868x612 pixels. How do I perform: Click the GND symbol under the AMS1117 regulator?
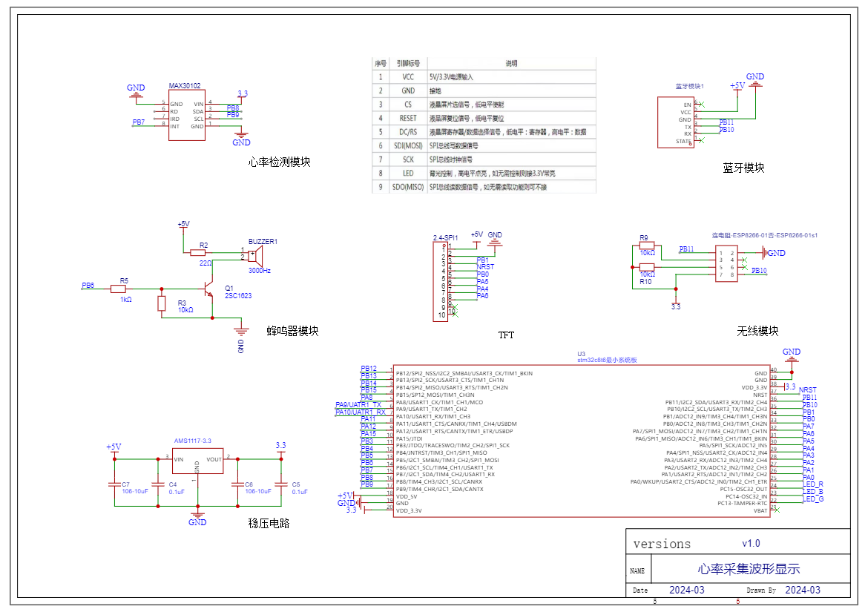[x=197, y=518]
